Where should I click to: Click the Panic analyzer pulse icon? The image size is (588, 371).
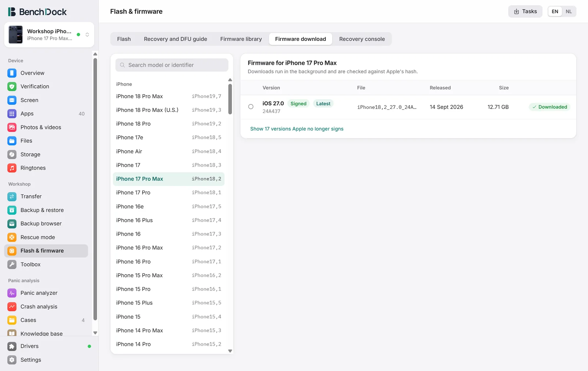[x=12, y=293]
